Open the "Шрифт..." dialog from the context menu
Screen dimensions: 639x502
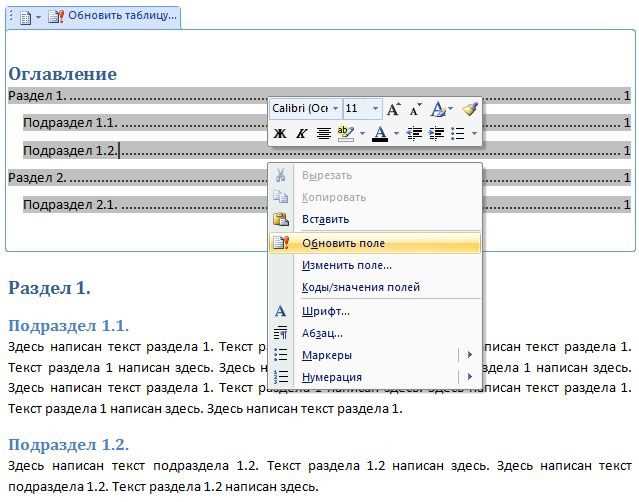tap(326, 311)
